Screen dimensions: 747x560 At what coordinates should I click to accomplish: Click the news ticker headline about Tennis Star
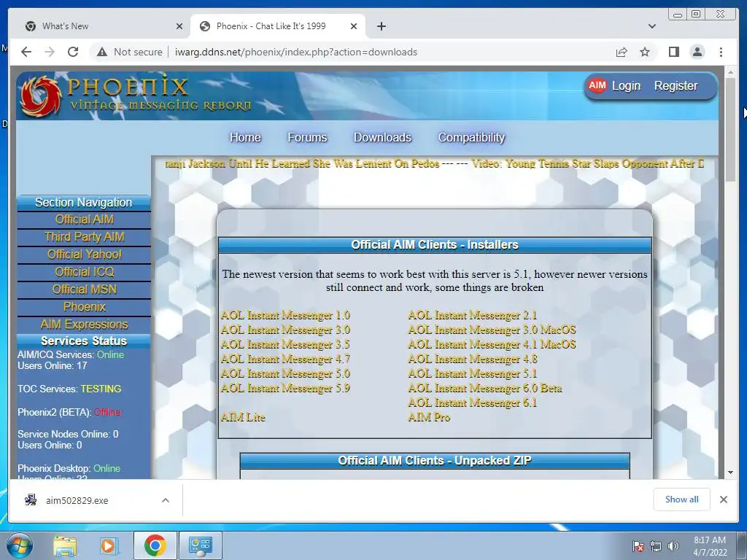pyautogui.click(x=587, y=164)
